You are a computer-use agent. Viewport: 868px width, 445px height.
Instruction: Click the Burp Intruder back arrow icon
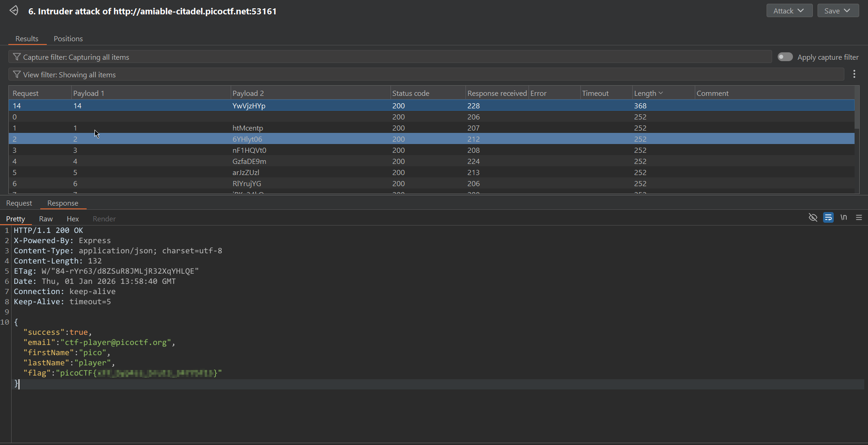[14, 11]
